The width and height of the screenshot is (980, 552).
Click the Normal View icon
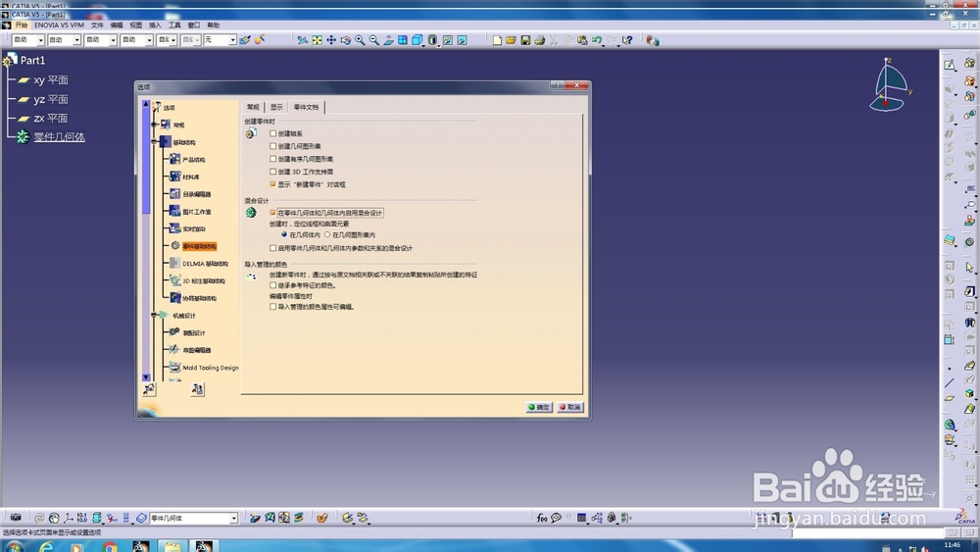point(389,40)
